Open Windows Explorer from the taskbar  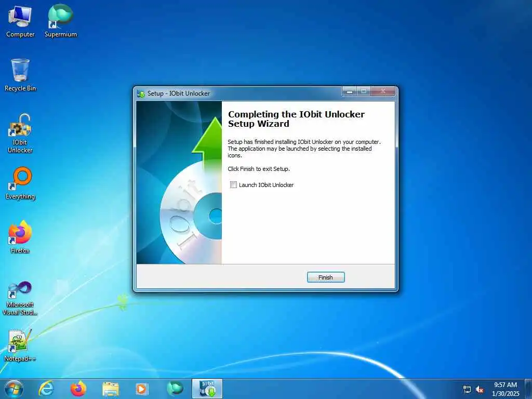[x=111, y=389]
